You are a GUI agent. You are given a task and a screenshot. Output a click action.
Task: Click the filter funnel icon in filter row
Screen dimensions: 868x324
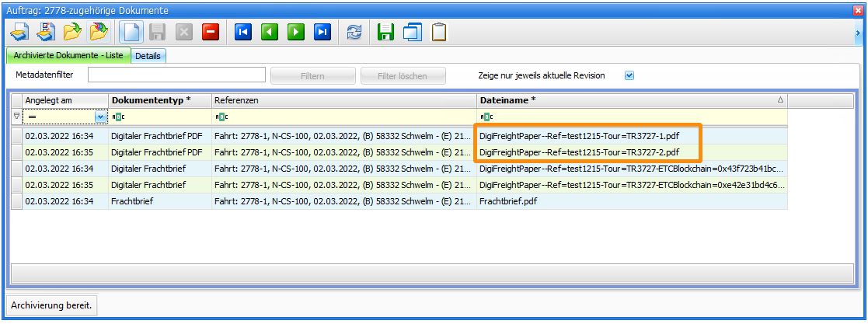(16, 117)
